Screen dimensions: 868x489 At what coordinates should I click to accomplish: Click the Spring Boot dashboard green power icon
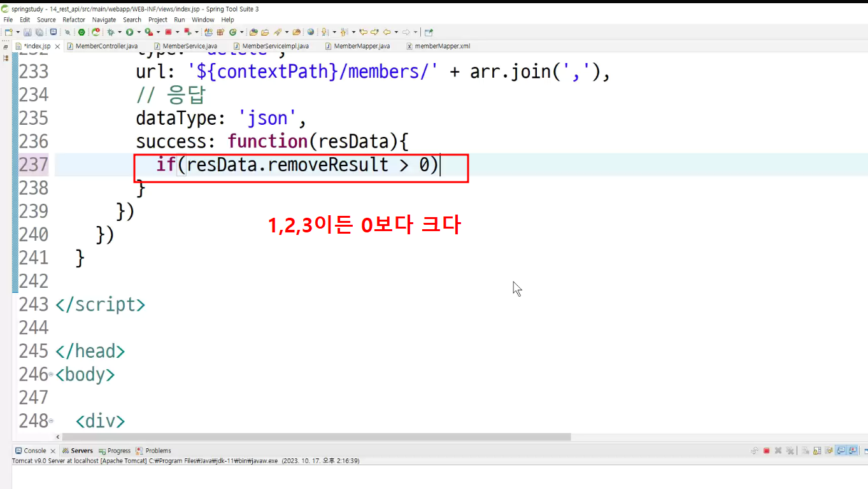[x=82, y=32]
